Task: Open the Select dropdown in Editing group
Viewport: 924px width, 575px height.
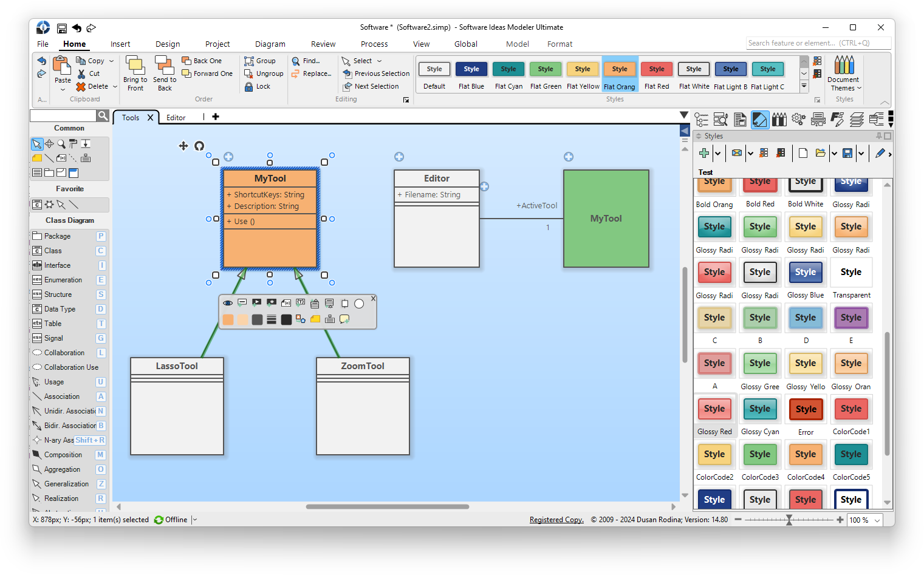Action: pyautogui.click(x=379, y=61)
